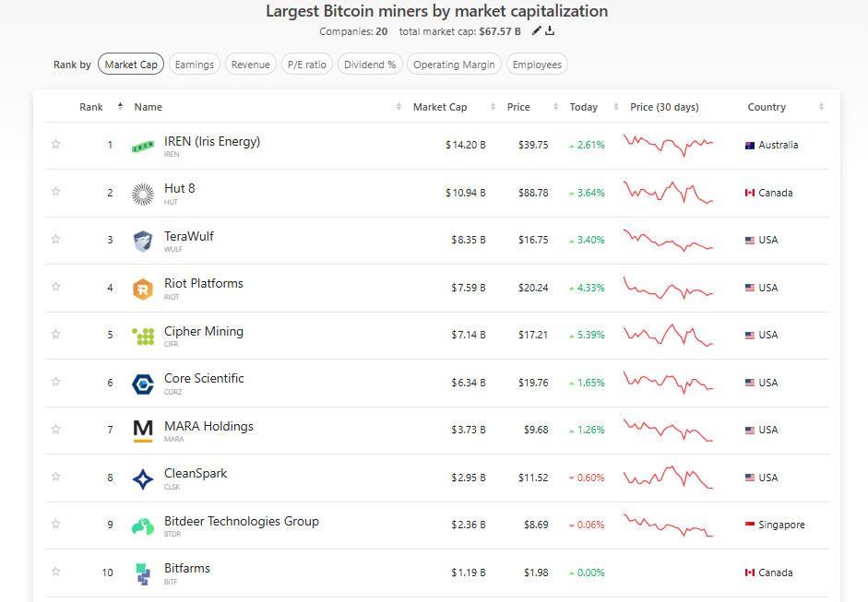
Task: Open the Riot Platforms company link
Action: click(204, 283)
